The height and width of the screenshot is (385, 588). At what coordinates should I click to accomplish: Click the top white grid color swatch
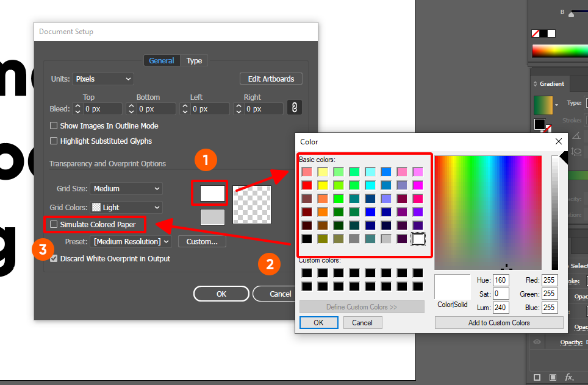click(212, 193)
